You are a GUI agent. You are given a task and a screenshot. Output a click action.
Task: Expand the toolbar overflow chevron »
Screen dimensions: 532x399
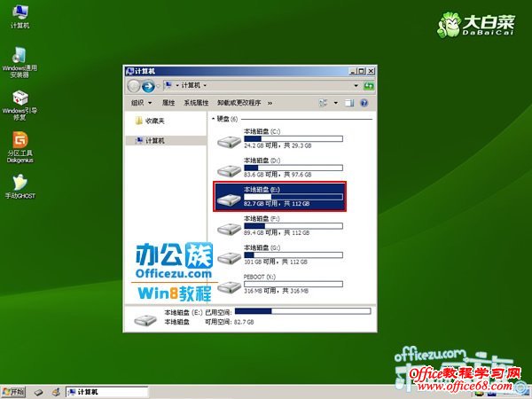[270, 103]
